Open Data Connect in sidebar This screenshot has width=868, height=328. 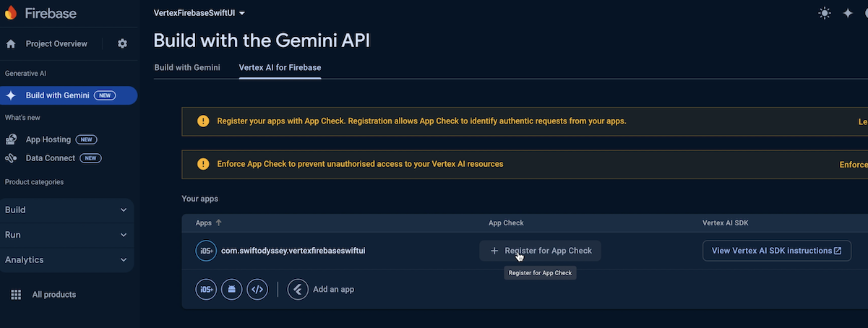(x=50, y=158)
